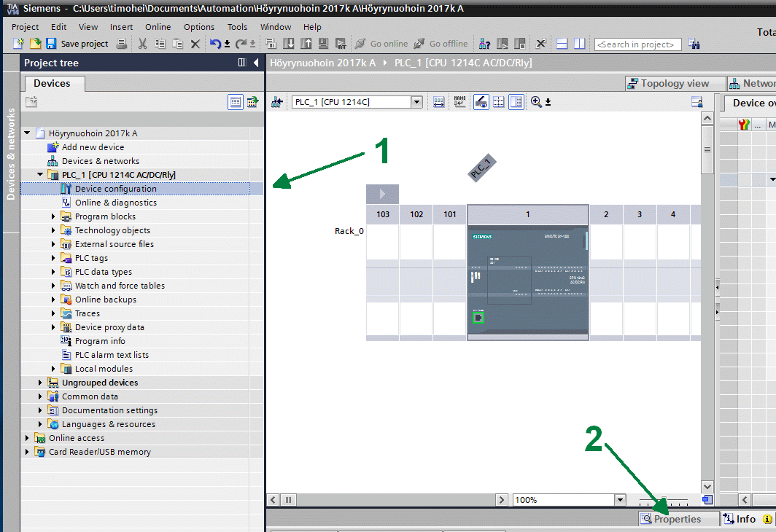Click the Open project folder icon
Screen dimensions: 776x532
[x=35, y=44]
